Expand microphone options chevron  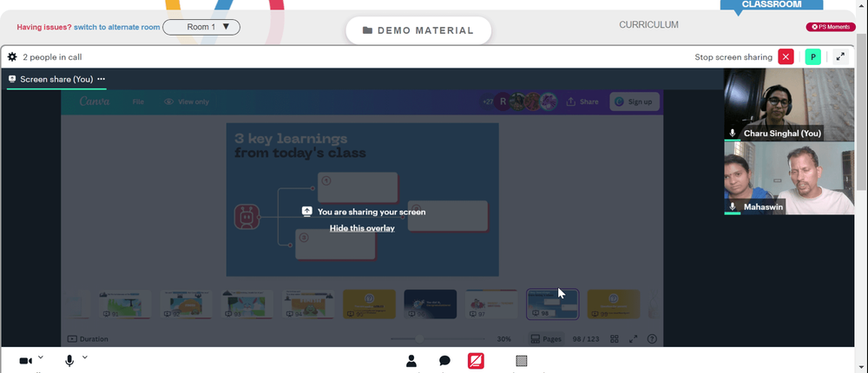(85, 357)
